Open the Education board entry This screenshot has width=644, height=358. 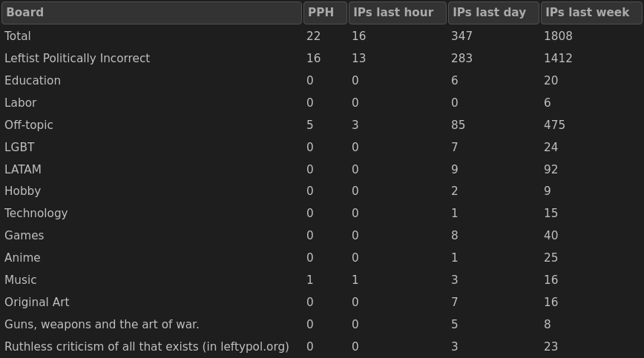click(33, 81)
